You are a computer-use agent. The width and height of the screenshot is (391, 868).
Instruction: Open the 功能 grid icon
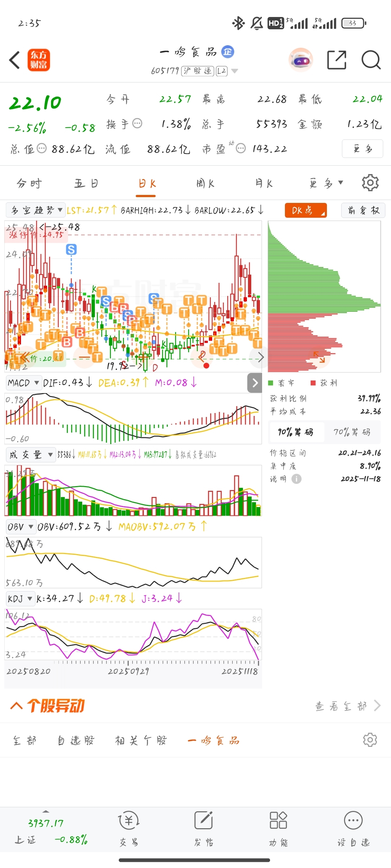click(x=278, y=820)
